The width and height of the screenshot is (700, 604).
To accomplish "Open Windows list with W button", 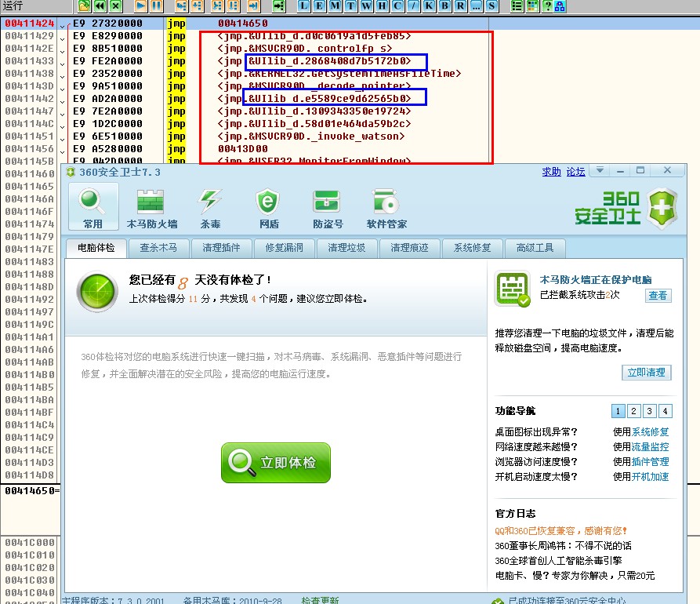I will 367,5.
